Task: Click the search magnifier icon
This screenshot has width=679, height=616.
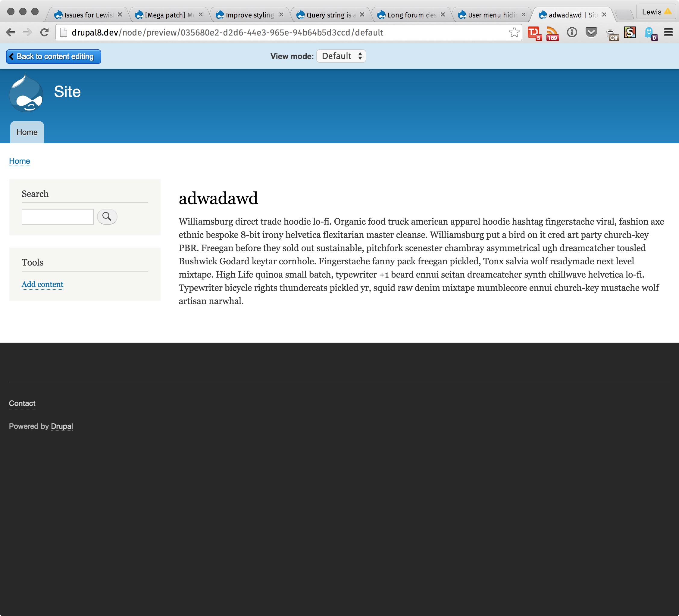Action: pos(106,216)
